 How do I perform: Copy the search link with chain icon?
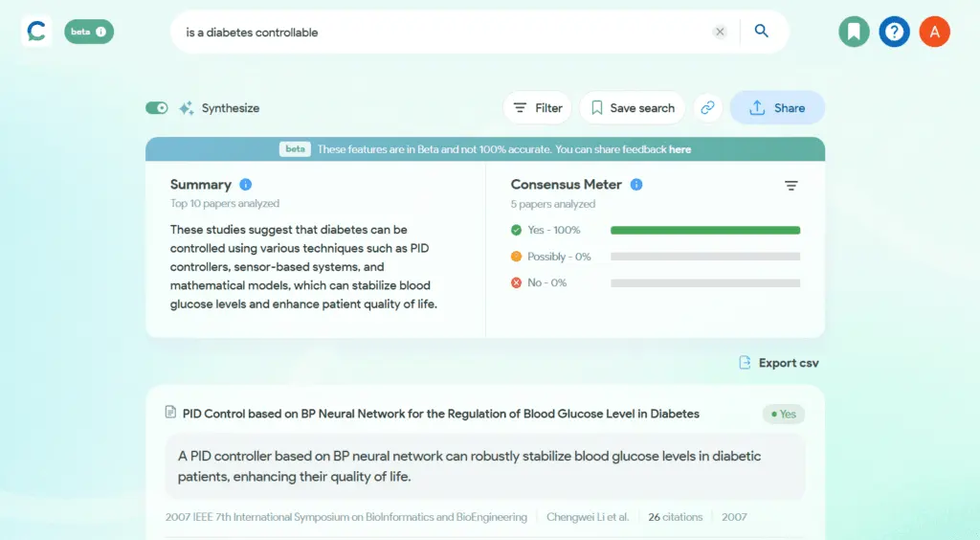[707, 107]
